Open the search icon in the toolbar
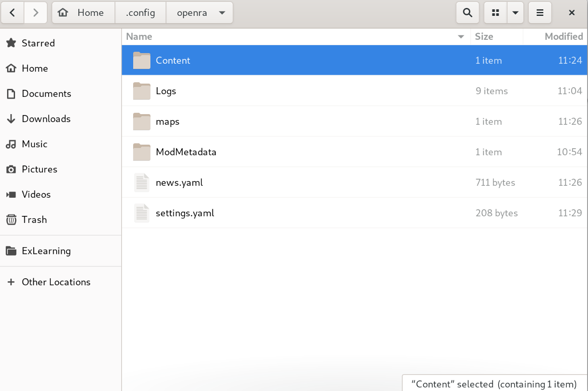 pyautogui.click(x=467, y=12)
